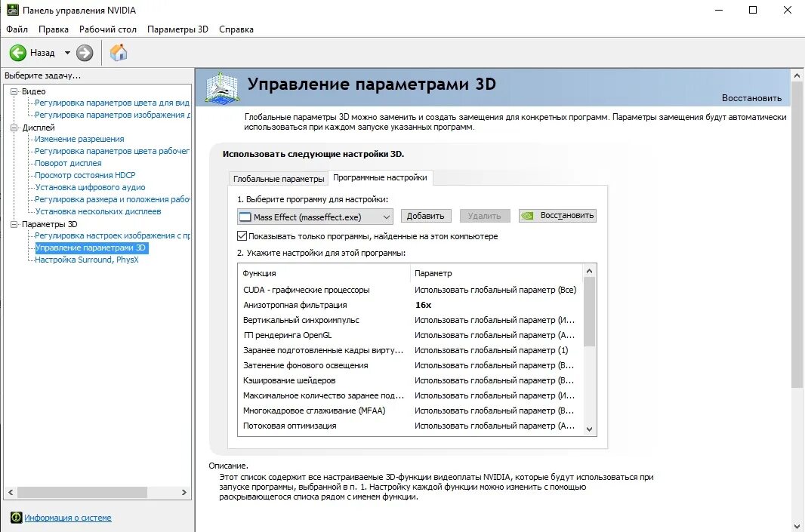Select the CUDA - графические процессоры row
The width and height of the screenshot is (805, 532).
410,290
